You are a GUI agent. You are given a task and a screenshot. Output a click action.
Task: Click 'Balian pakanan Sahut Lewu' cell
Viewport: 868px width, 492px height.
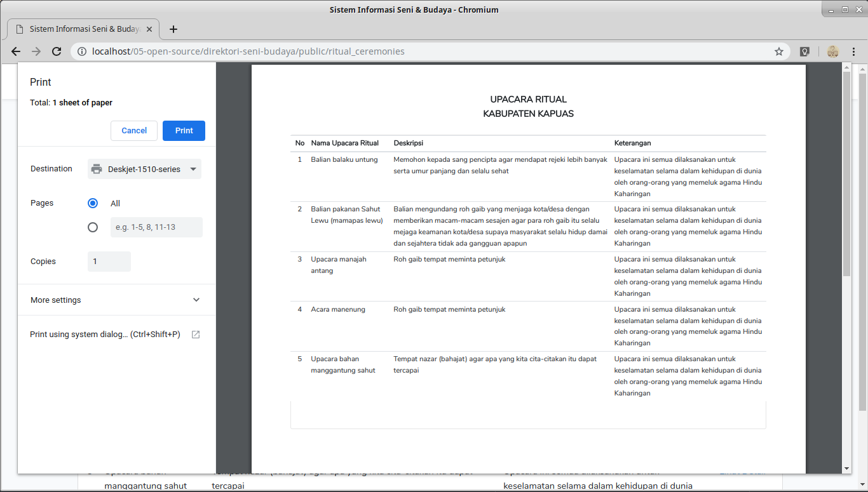point(347,215)
